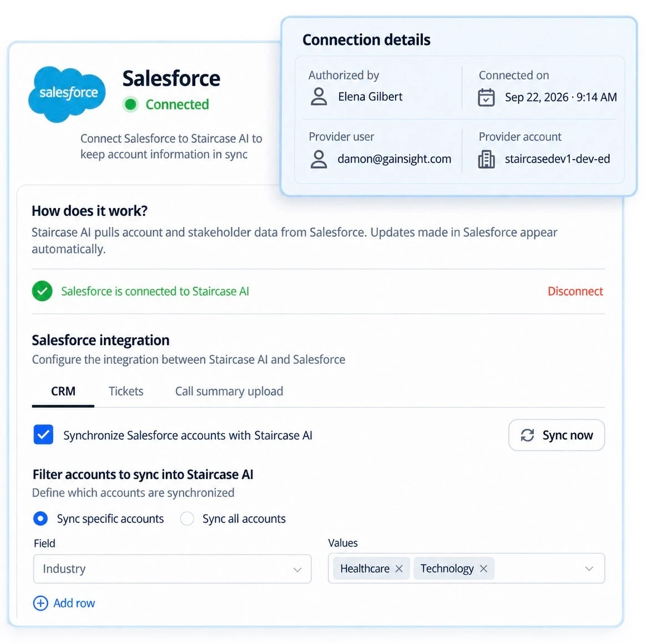
Task: Click the red Disconnect link
Action: [575, 291]
